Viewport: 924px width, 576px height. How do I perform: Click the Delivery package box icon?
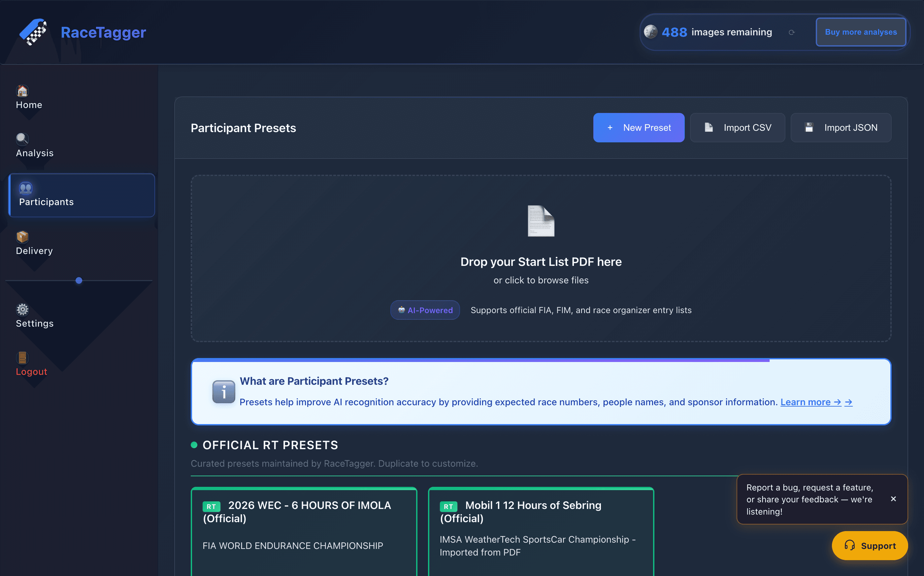22,237
